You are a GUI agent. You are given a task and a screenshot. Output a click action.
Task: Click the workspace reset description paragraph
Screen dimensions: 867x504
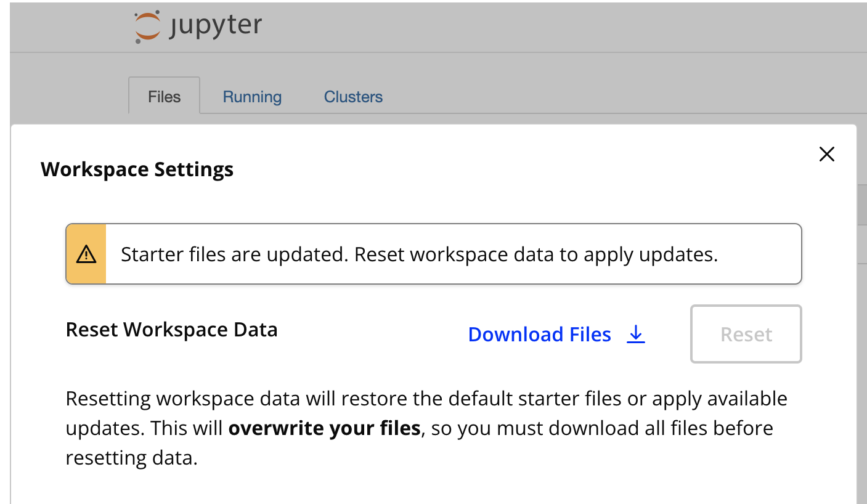click(425, 428)
